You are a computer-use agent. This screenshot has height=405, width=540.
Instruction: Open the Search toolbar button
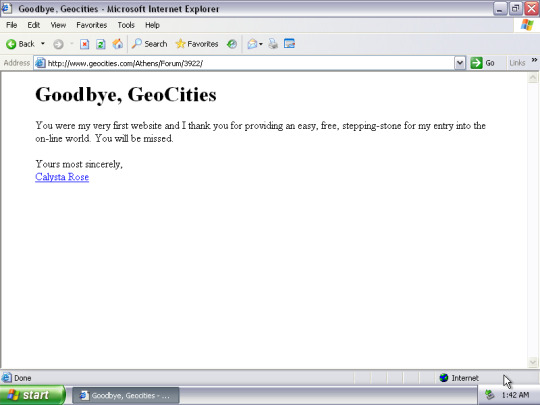click(149, 44)
